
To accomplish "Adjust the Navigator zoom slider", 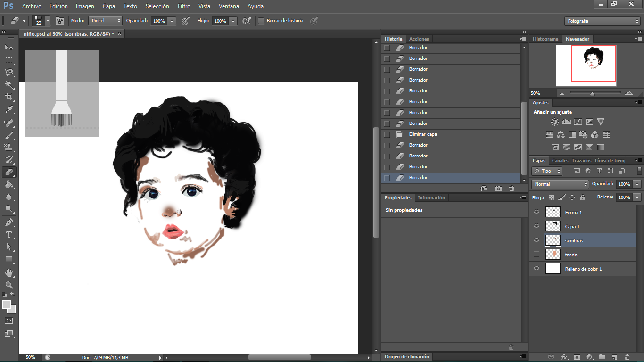I will 592,93.
